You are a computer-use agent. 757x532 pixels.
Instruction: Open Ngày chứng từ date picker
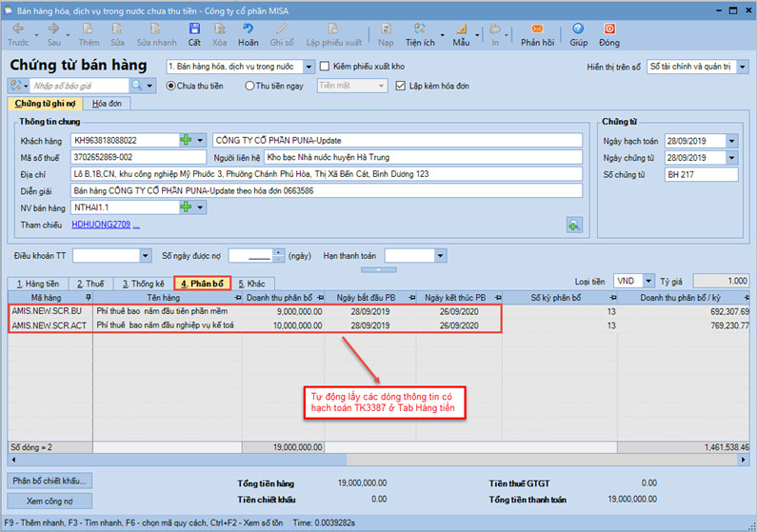732,158
